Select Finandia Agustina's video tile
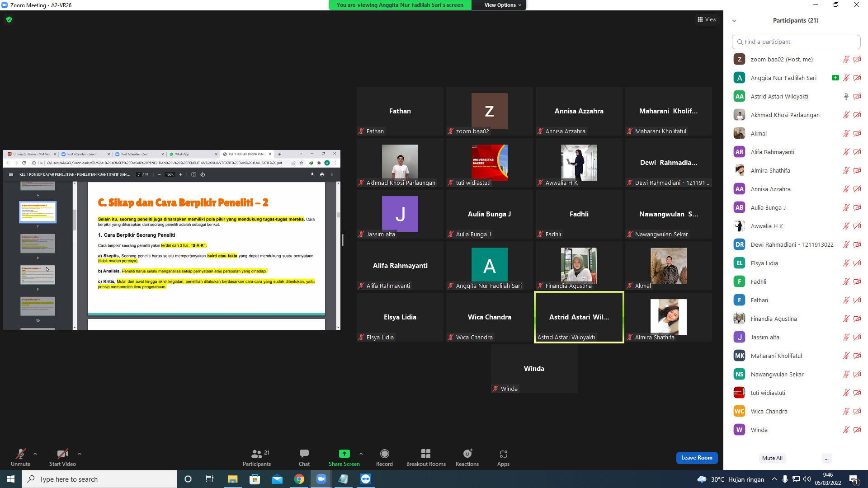The height and width of the screenshot is (488, 868). [x=579, y=266]
